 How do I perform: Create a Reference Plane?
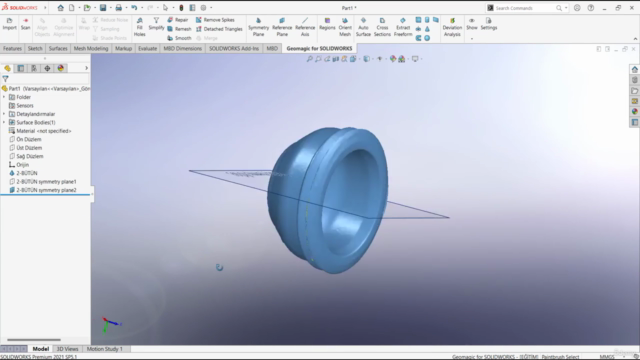pos(282,27)
